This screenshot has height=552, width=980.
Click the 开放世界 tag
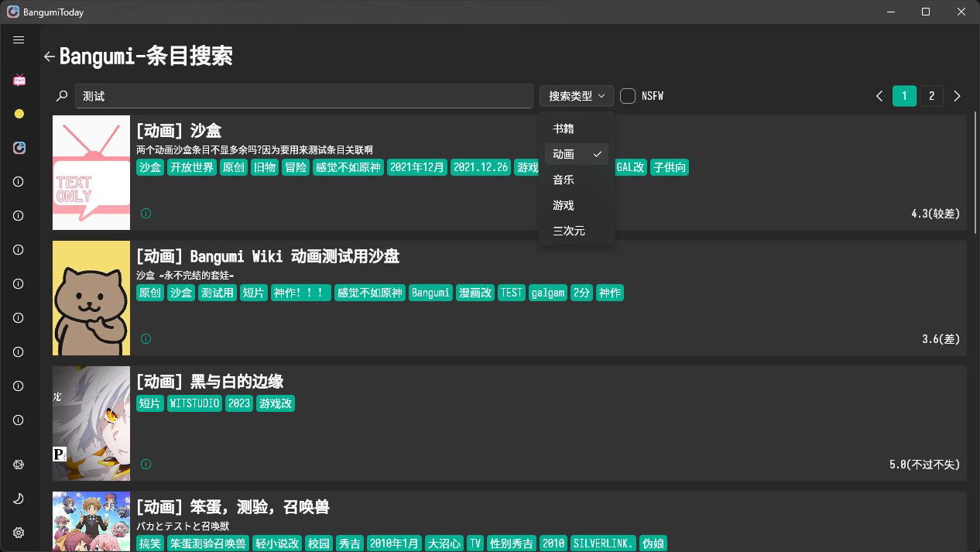(x=192, y=167)
